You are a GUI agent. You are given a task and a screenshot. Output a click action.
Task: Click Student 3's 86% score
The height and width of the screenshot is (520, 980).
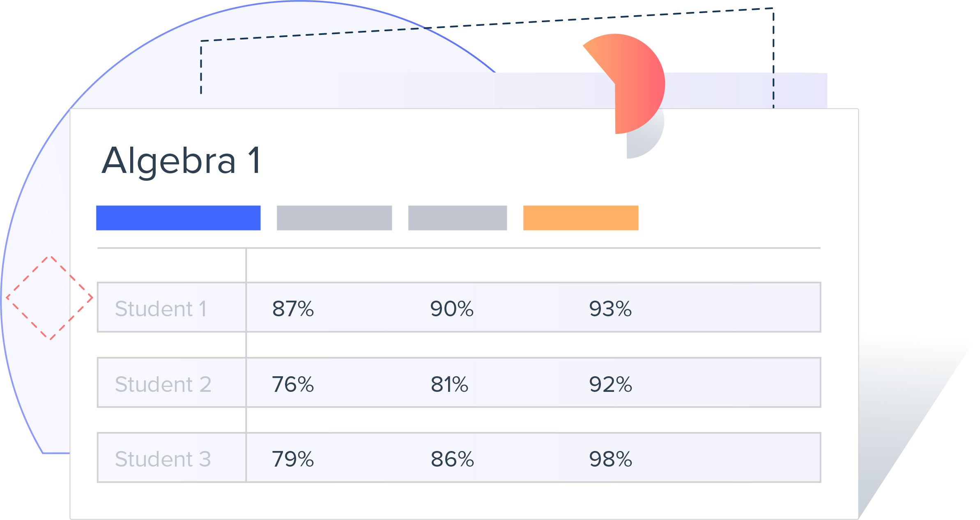pyautogui.click(x=452, y=459)
